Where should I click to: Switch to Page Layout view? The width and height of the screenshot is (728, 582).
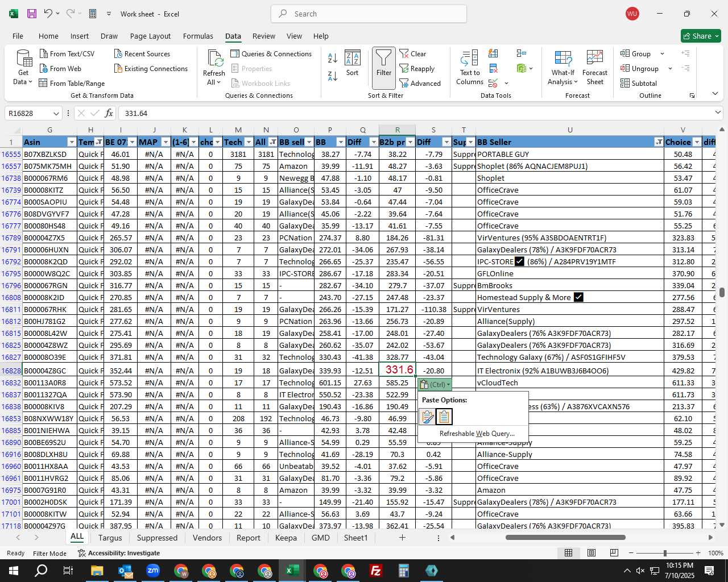click(x=591, y=553)
